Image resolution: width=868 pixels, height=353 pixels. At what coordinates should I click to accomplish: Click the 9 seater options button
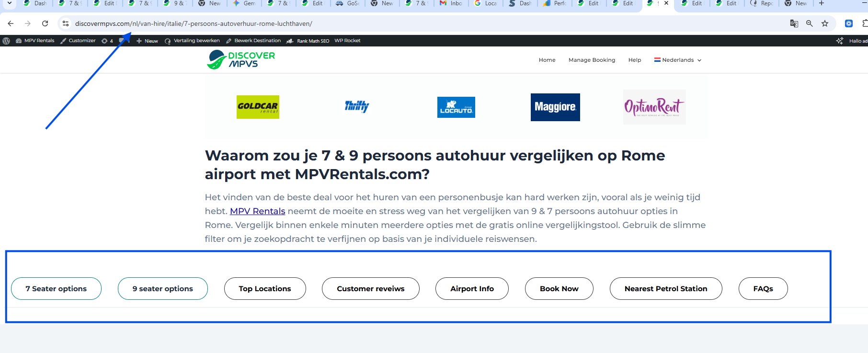163,289
